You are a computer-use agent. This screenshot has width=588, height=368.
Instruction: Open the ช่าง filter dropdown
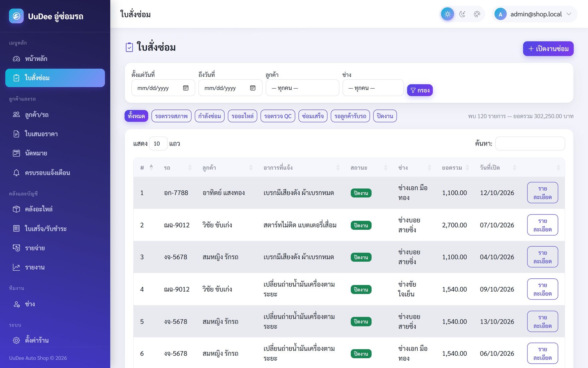[x=373, y=88]
